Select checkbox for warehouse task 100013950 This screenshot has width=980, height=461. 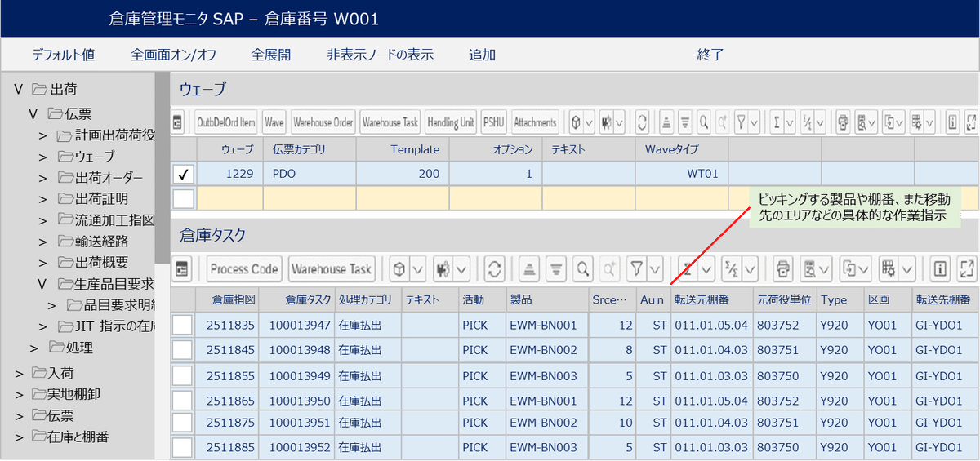tap(181, 401)
